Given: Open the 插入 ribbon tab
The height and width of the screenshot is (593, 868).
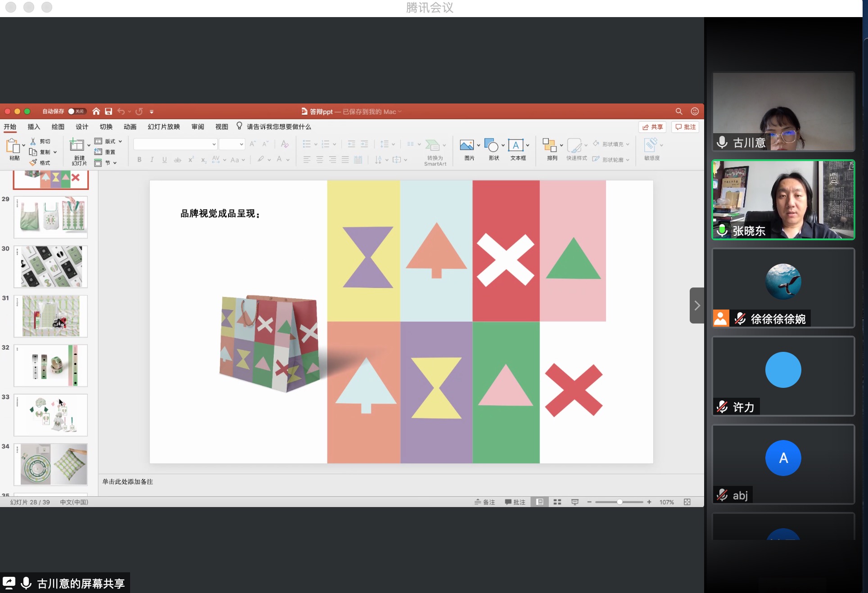Looking at the screenshot, I should point(34,127).
